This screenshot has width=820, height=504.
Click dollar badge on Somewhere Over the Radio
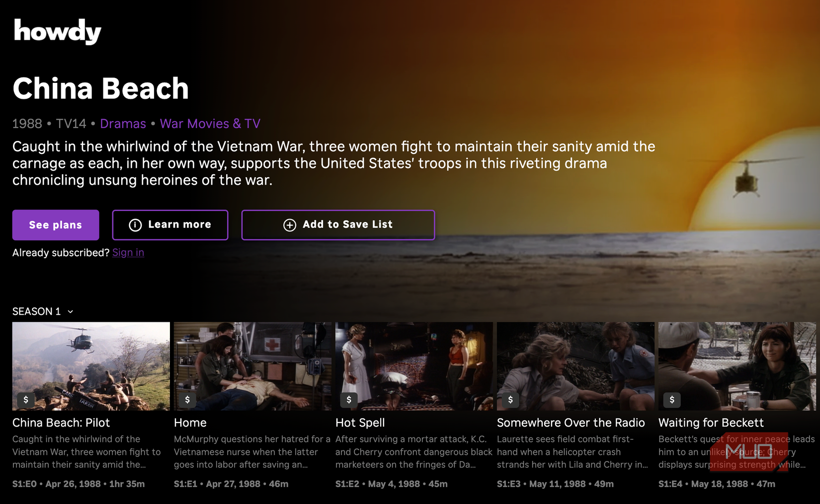pyautogui.click(x=510, y=399)
